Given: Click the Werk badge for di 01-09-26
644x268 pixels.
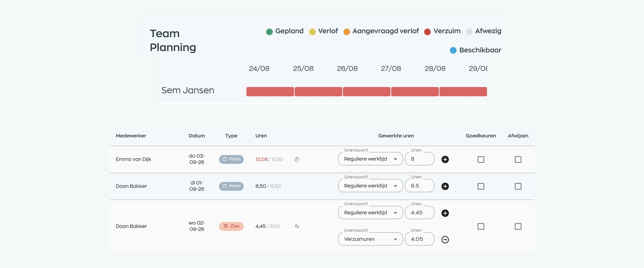Looking at the screenshot, I should tap(231, 186).
